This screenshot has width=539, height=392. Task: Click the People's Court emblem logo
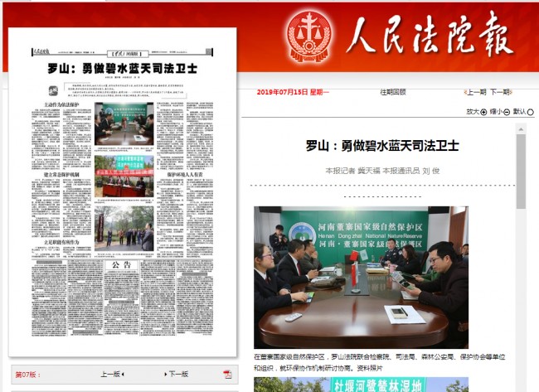308,36
